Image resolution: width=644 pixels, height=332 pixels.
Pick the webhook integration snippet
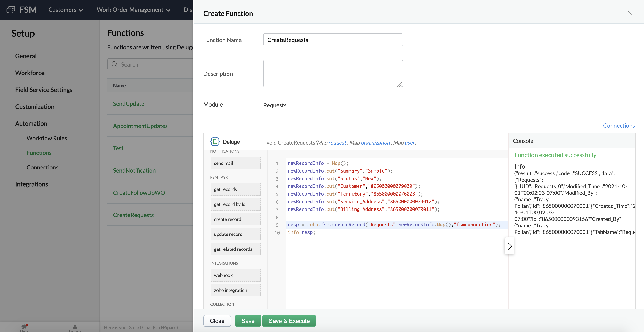[x=235, y=275]
